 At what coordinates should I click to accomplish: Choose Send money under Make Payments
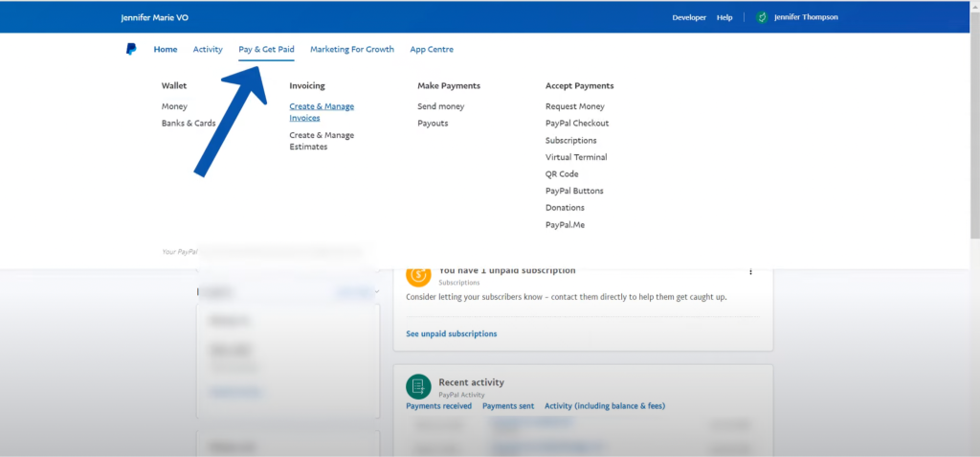(440, 106)
